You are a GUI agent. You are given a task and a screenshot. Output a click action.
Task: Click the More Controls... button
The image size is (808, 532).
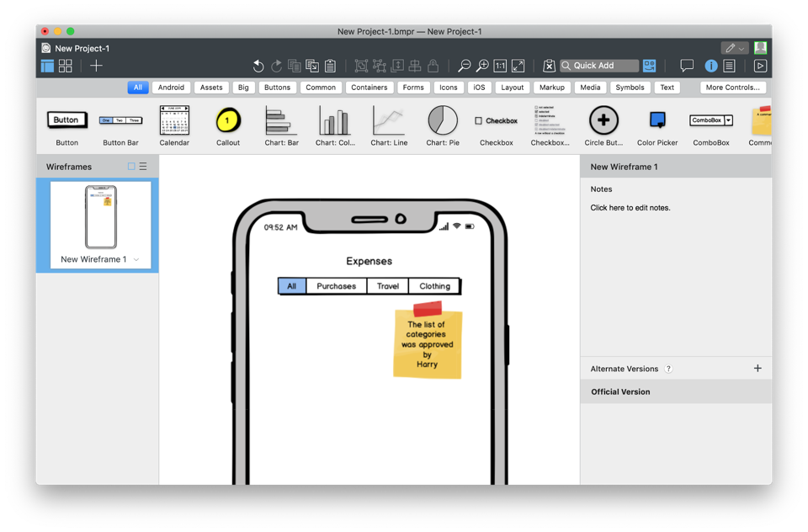coord(732,88)
